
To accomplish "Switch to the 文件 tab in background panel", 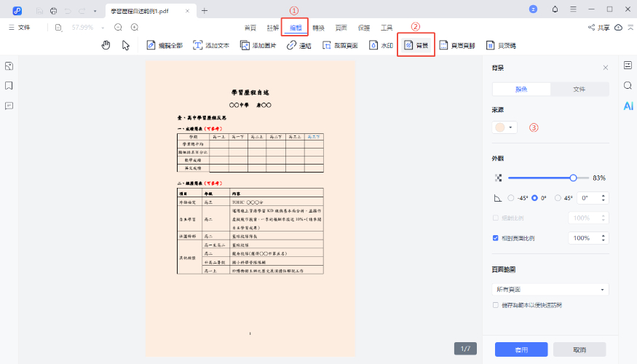I will (x=579, y=90).
